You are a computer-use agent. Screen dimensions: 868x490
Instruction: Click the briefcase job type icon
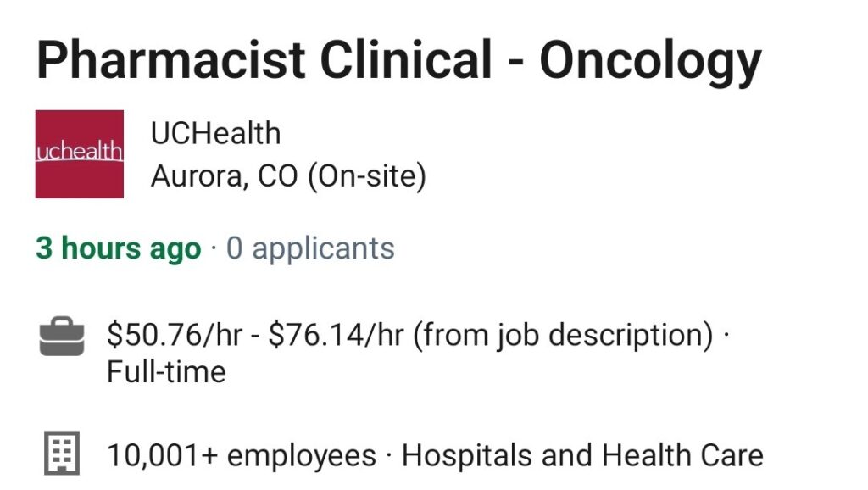click(x=61, y=336)
